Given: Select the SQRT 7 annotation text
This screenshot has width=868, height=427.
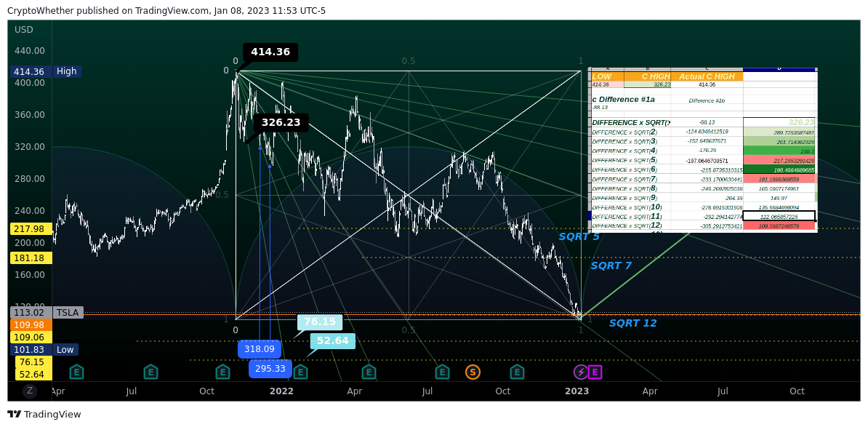Looking at the screenshot, I should coord(611,266).
